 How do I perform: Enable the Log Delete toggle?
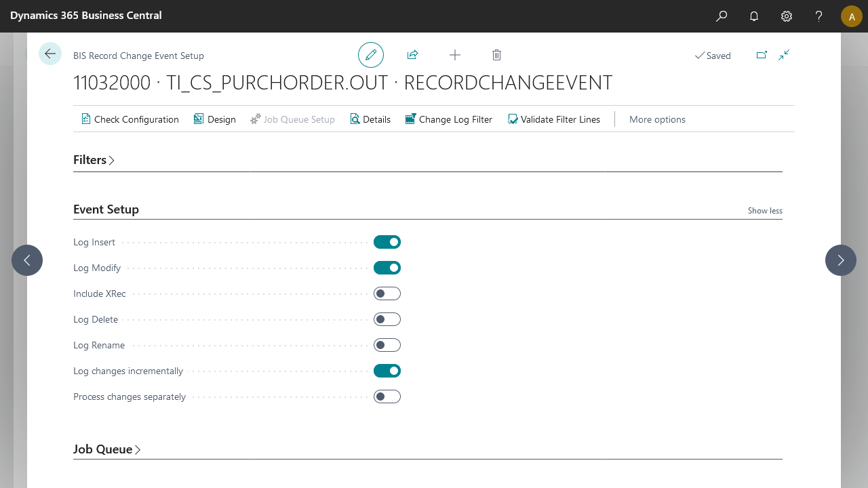[387, 319]
